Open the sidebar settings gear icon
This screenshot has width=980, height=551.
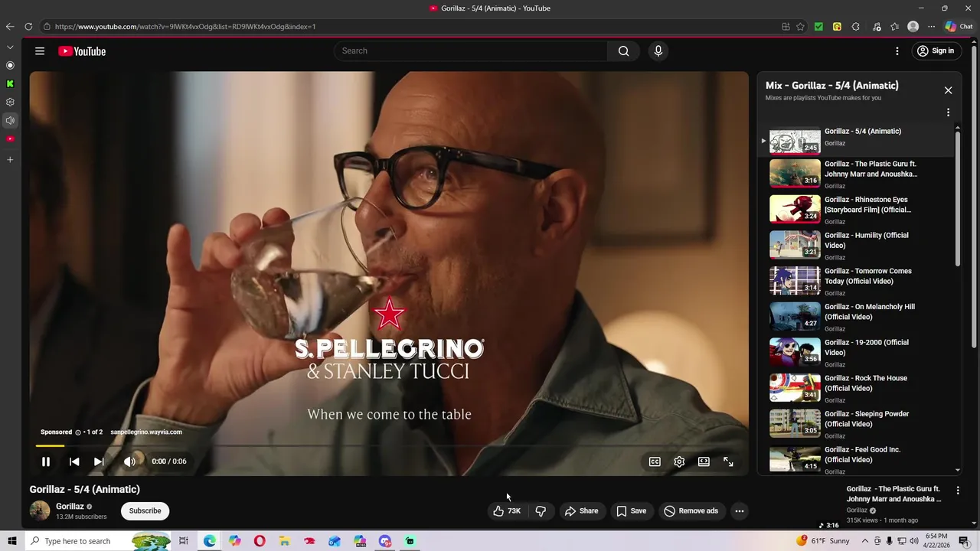(x=10, y=102)
